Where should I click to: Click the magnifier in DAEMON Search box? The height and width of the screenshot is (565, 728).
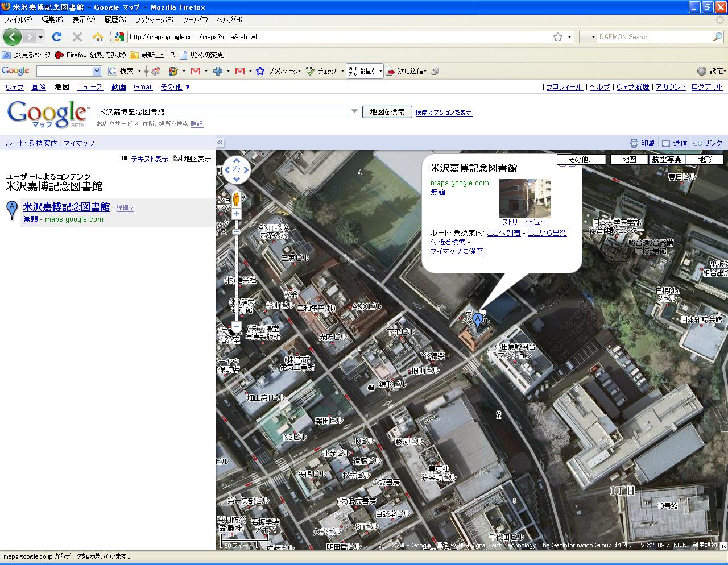click(x=718, y=37)
